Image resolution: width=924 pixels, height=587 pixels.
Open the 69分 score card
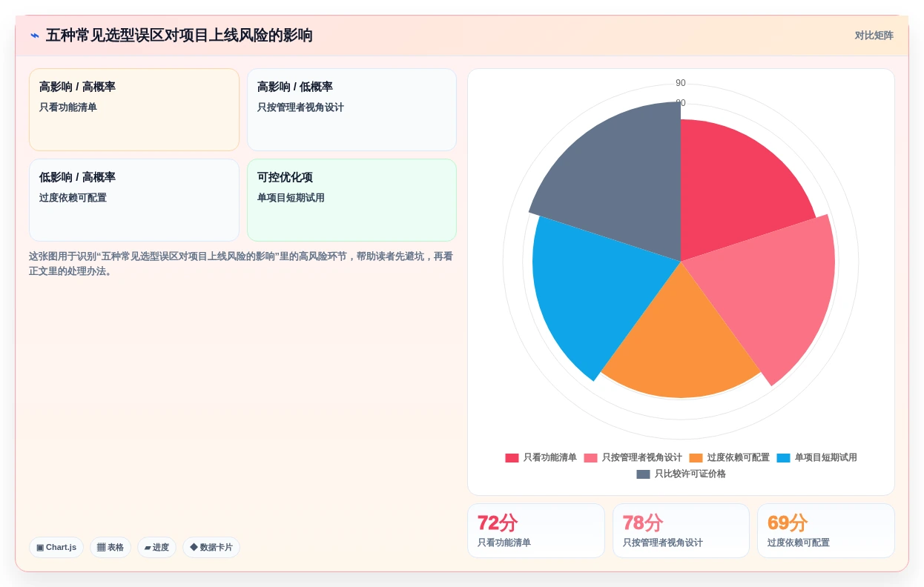coord(826,531)
